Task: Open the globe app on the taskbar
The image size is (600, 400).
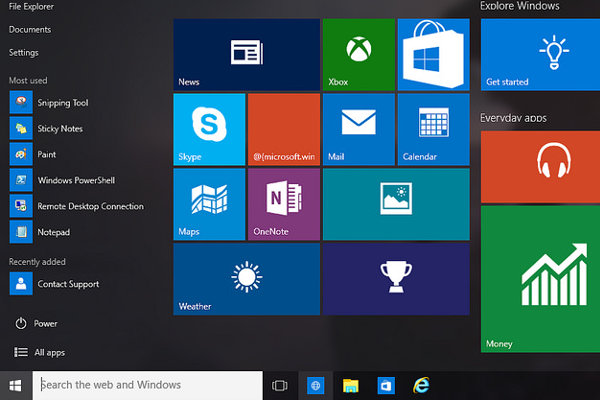Action: point(316,385)
